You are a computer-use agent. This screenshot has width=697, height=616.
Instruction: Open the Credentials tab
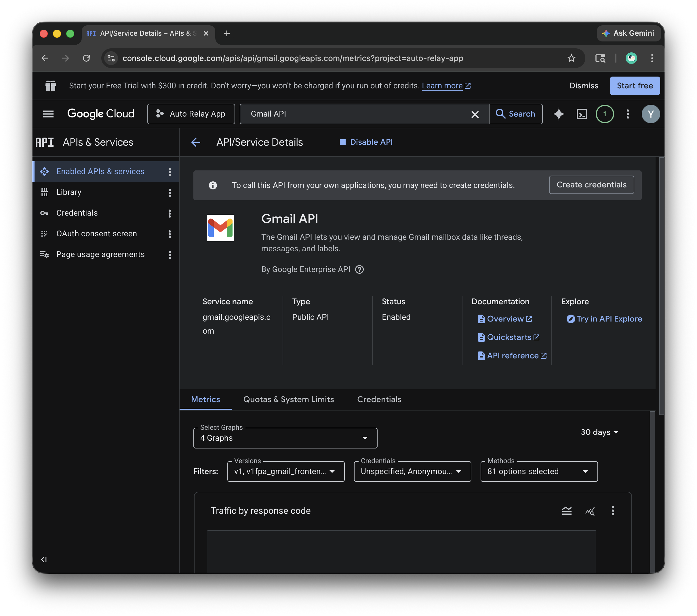click(379, 400)
